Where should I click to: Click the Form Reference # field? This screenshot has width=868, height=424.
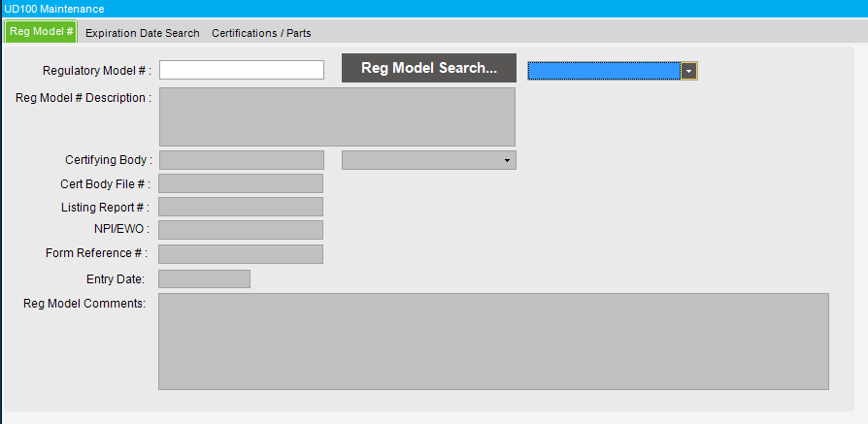(241, 254)
